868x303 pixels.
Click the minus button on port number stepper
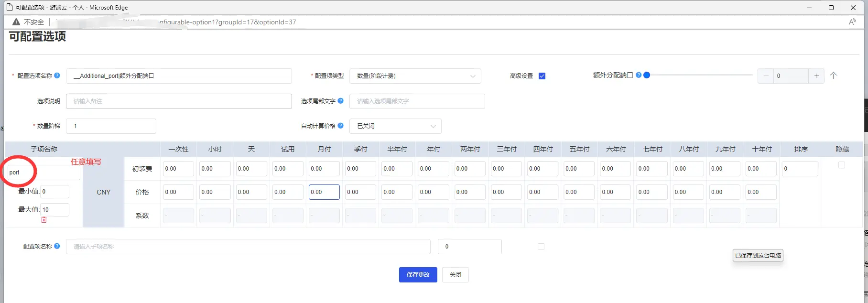coord(766,76)
